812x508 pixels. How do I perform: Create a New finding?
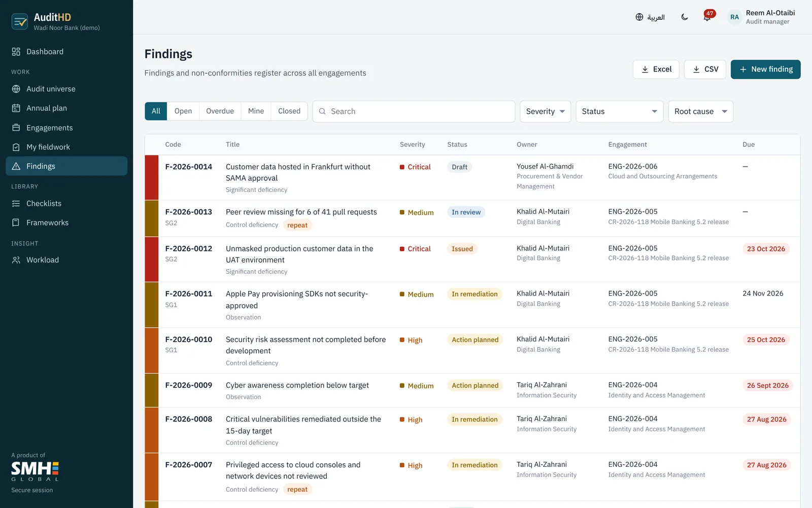[x=766, y=70]
